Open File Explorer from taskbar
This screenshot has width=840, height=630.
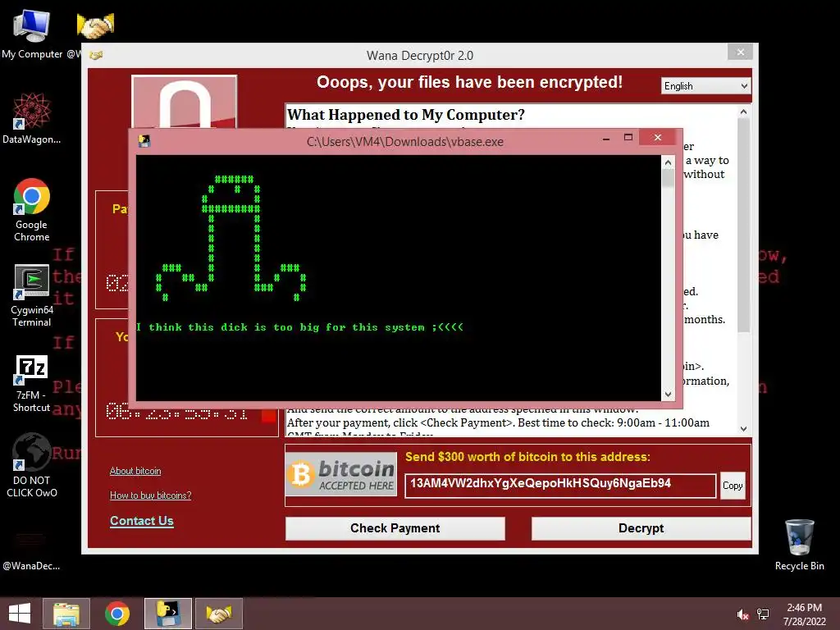point(66,614)
